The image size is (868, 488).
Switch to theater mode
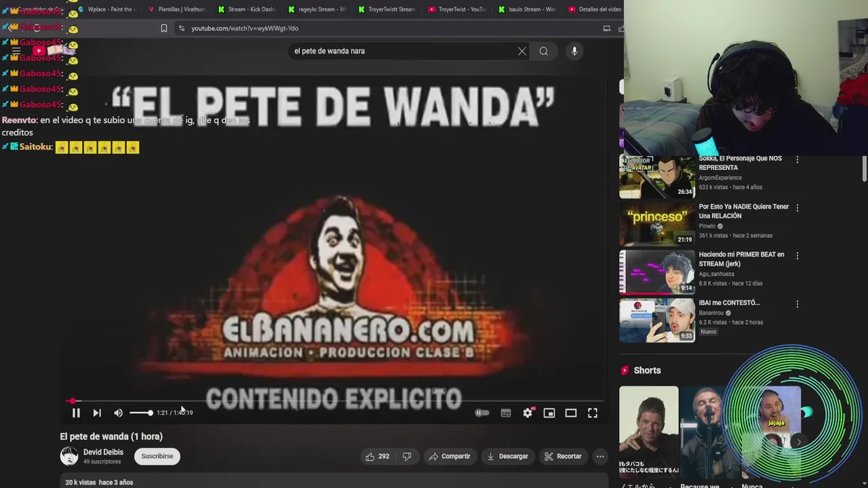tap(571, 413)
